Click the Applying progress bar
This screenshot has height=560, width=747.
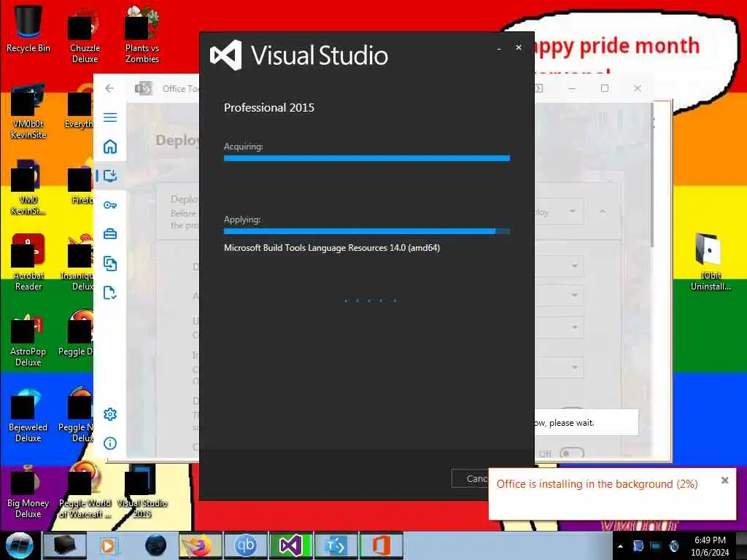point(367,231)
